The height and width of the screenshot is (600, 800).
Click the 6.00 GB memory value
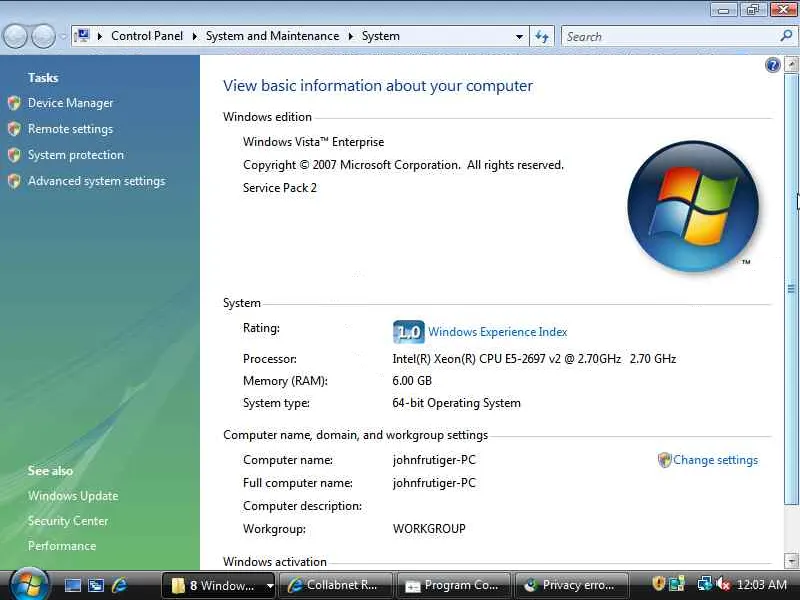(412, 381)
